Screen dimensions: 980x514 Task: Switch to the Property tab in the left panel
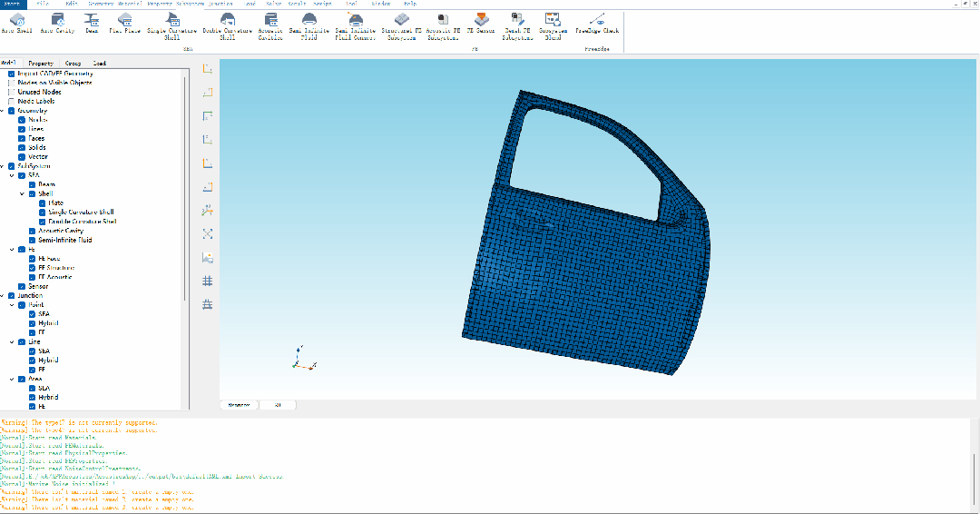click(41, 64)
